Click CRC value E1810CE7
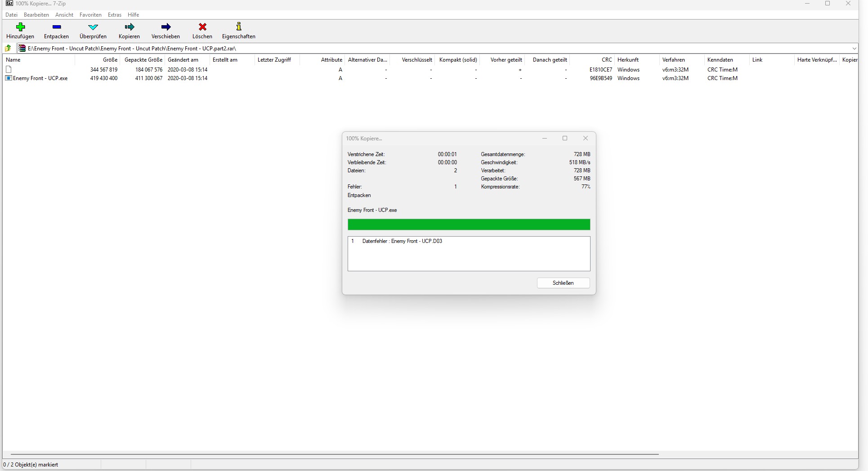868x471 pixels. (x=601, y=70)
